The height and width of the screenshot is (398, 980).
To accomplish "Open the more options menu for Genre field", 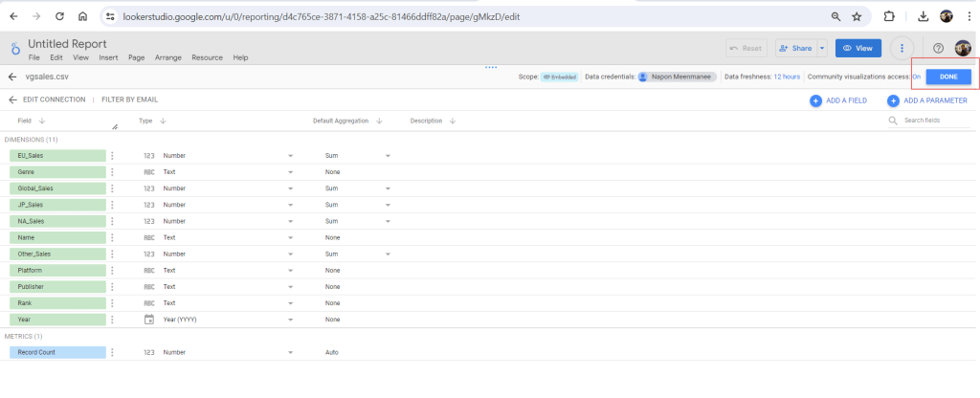I will click(112, 171).
